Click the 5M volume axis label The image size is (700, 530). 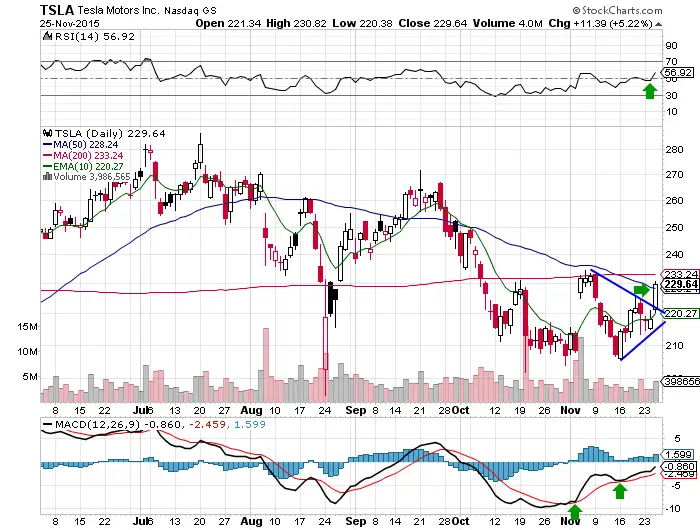(x=30, y=377)
